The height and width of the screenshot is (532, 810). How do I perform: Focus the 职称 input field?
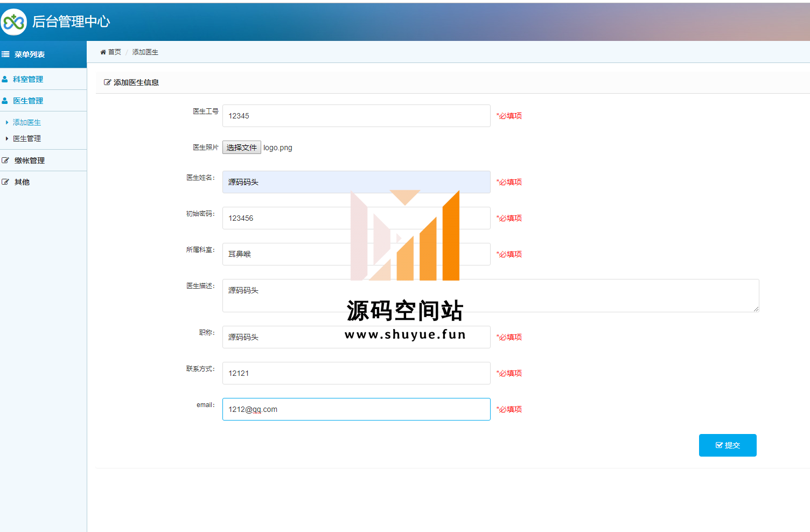[357, 337]
